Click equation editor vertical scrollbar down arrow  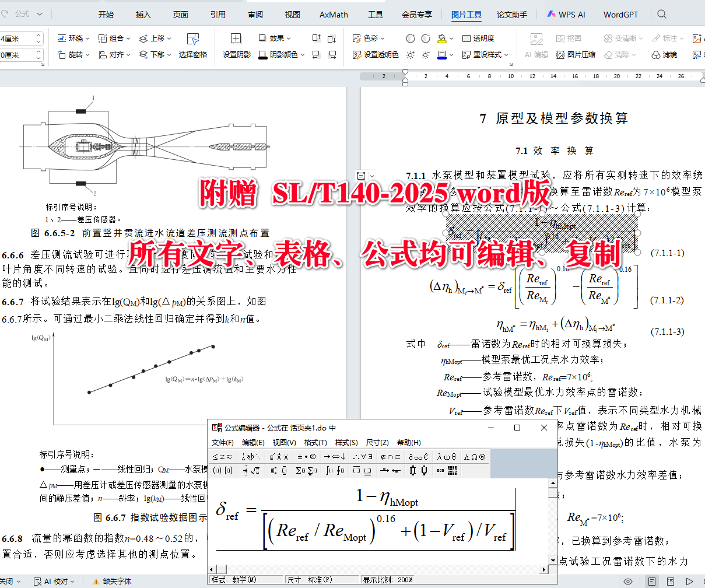(x=553, y=561)
